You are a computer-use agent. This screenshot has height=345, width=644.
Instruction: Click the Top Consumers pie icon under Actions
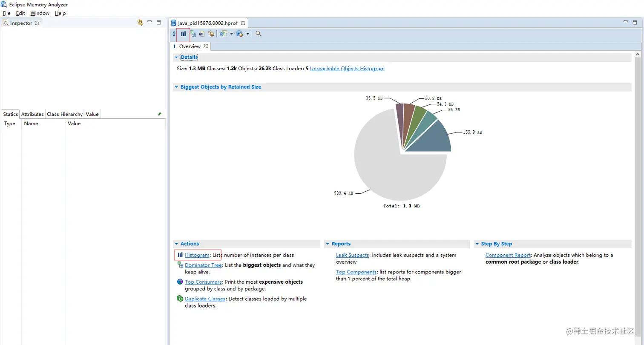[x=180, y=282]
